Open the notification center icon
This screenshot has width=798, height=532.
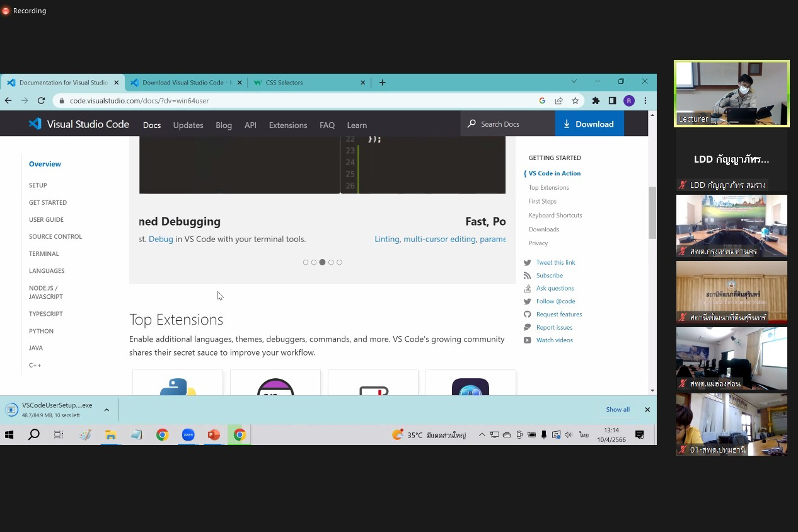[639, 434]
